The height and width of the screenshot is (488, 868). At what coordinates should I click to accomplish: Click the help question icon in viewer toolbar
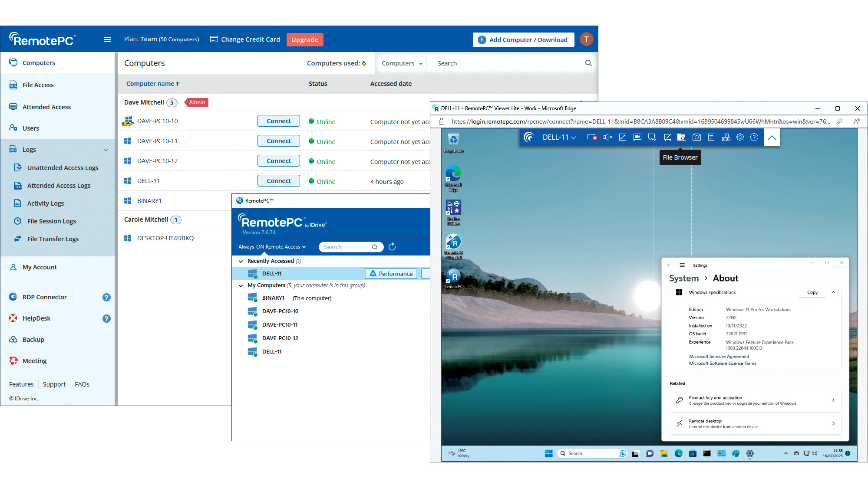click(754, 137)
